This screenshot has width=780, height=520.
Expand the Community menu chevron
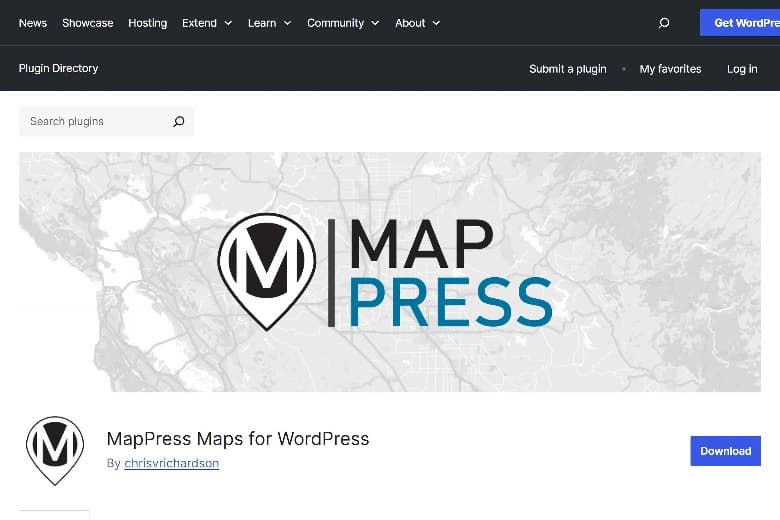click(x=375, y=23)
